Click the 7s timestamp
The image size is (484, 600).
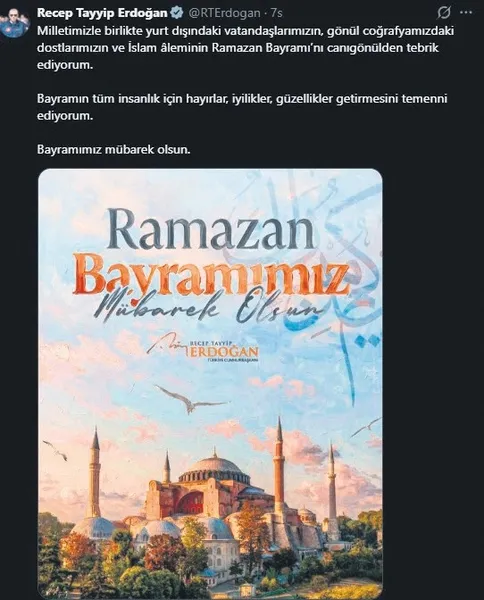(x=276, y=13)
